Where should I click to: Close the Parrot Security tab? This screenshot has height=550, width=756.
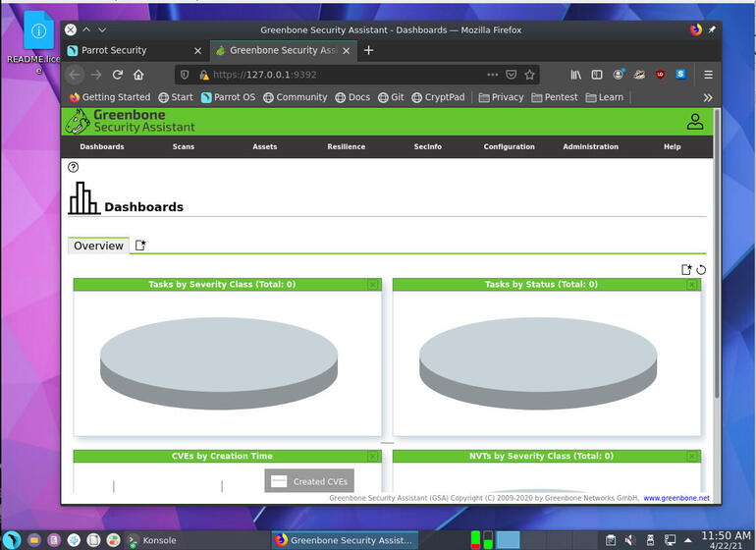[x=197, y=51]
